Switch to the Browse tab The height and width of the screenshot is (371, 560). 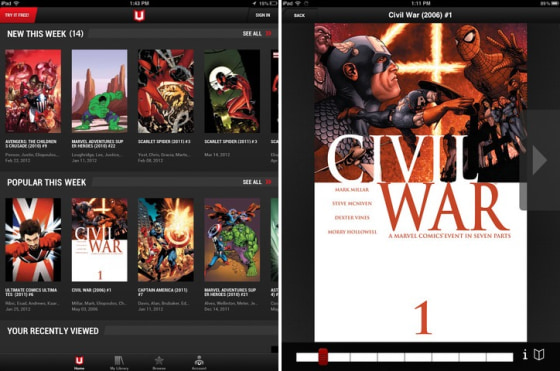click(159, 362)
